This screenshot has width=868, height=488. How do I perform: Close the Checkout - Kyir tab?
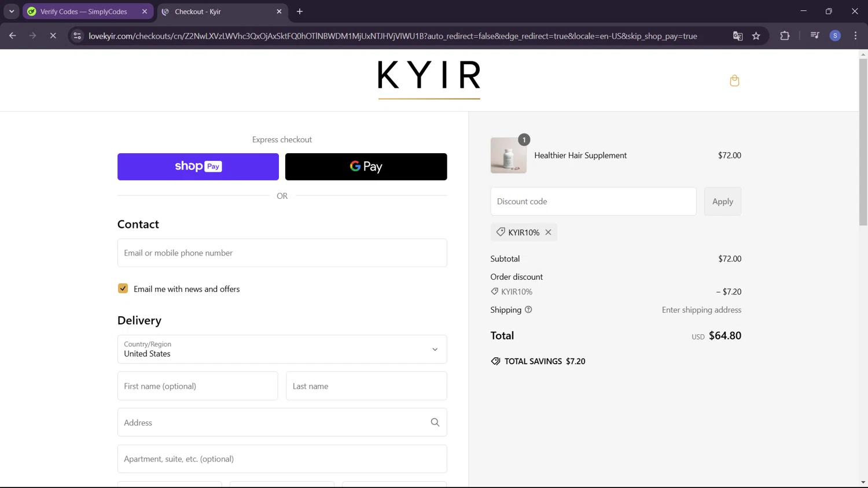point(279,12)
